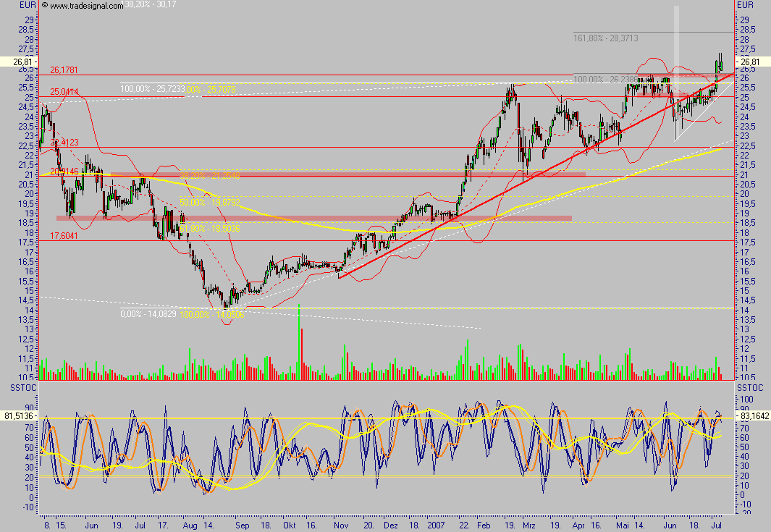This screenshot has height=532, width=771.
Task: Click the Feb label on the time axis
Action: (x=484, y=525)
